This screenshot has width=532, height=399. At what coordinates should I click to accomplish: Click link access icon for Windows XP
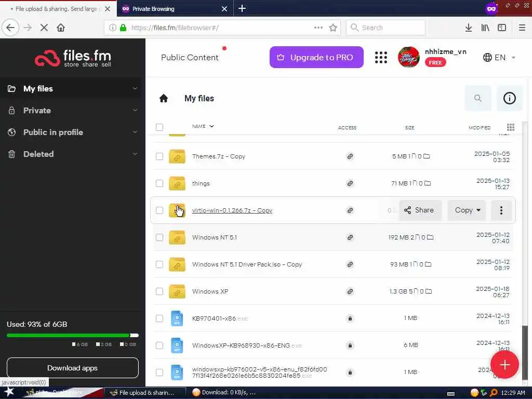tap(350, 291)
